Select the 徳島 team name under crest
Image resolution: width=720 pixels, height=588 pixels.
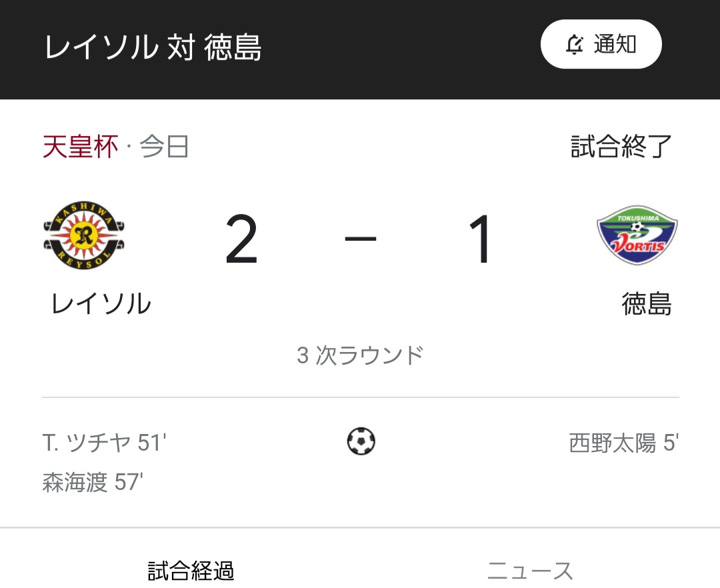[x=647, y=303]
